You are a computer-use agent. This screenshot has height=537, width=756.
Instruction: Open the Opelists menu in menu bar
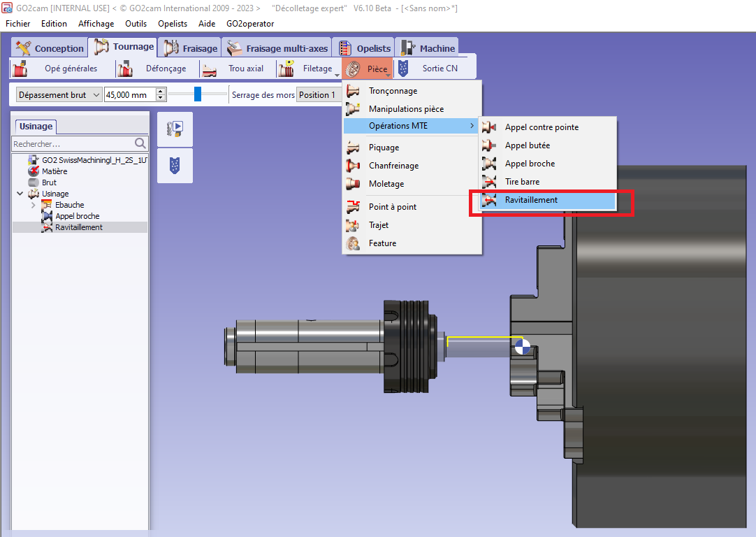click(x=173, y=24)
